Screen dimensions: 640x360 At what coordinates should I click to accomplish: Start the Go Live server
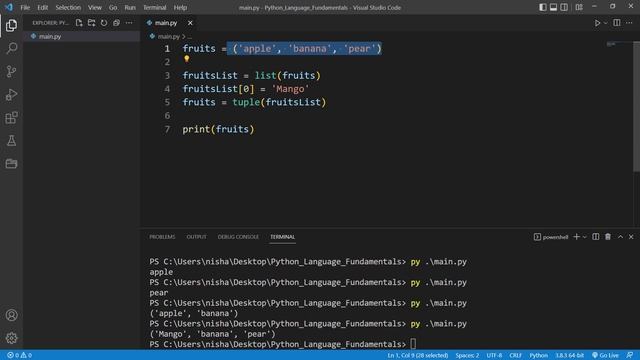coord(605,355)
